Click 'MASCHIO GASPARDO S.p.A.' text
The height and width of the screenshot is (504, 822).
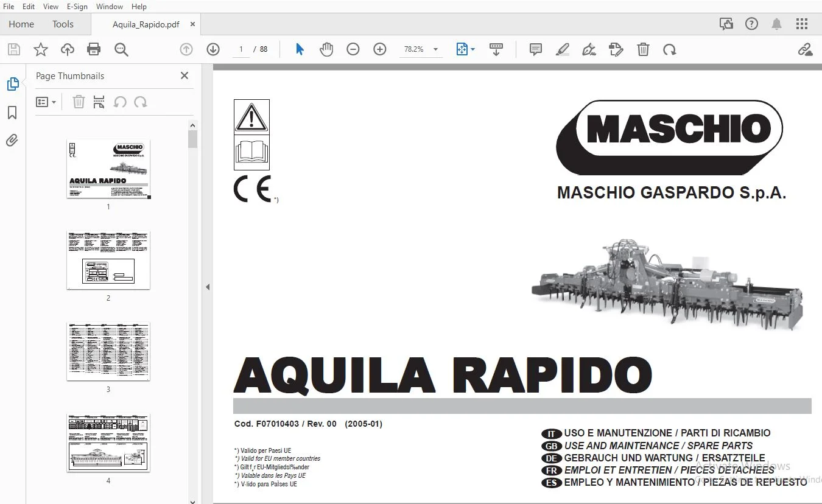(x=672, y=193)
